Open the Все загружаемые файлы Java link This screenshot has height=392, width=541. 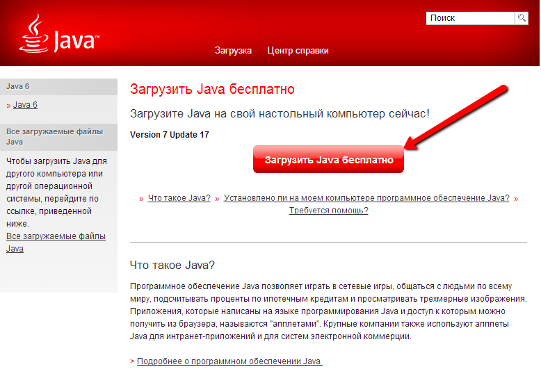pos(56,243)
